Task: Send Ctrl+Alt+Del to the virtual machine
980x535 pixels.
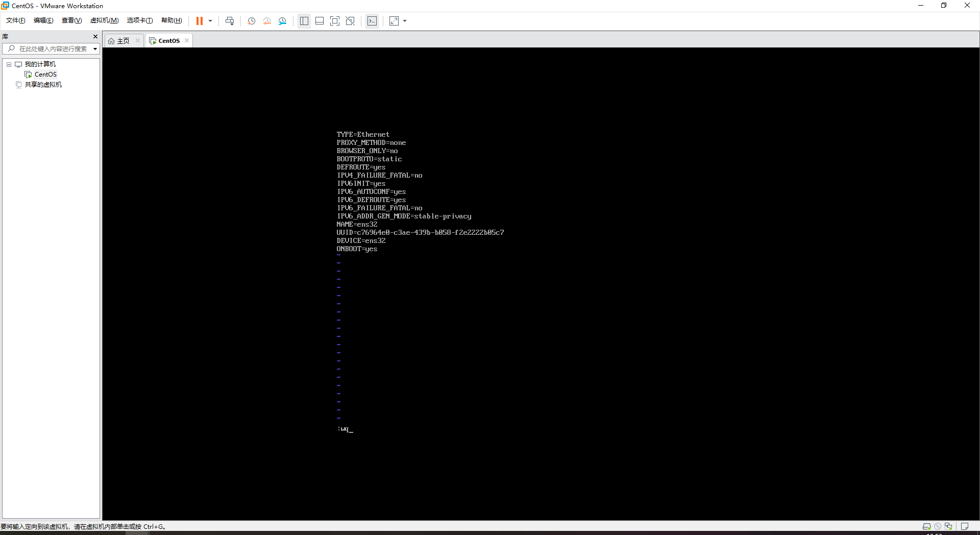Action: (230, 21)
